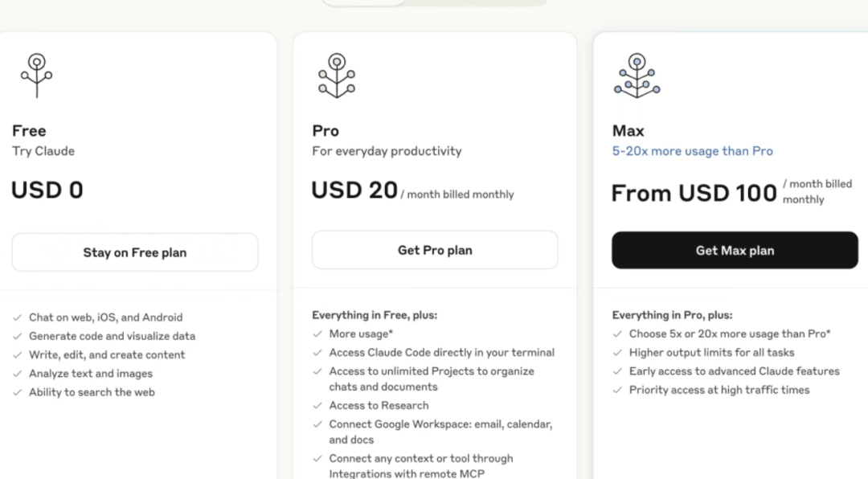The height and width of the screenshot is (479, 868).
Task: Open the 5-20x more usage than Pro link
Action: click(x=692, y=151)
